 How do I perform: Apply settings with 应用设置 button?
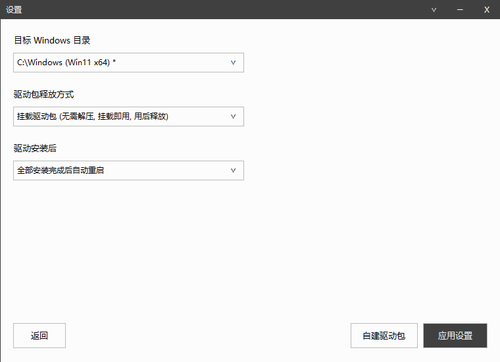pos(455,335)
